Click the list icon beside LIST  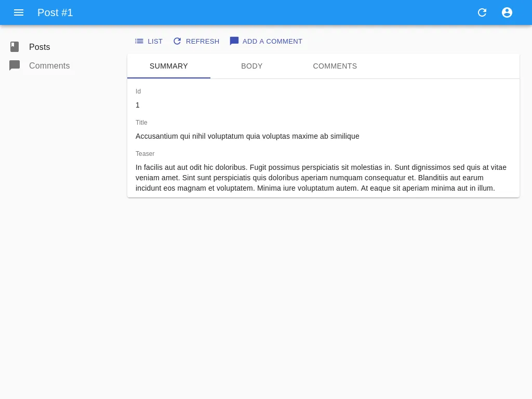click(x=139, y=41)
